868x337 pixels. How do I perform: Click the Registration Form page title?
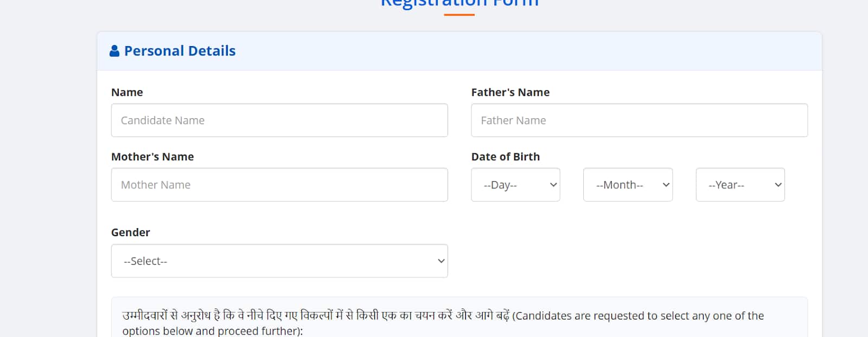click(x=459, y=3)
